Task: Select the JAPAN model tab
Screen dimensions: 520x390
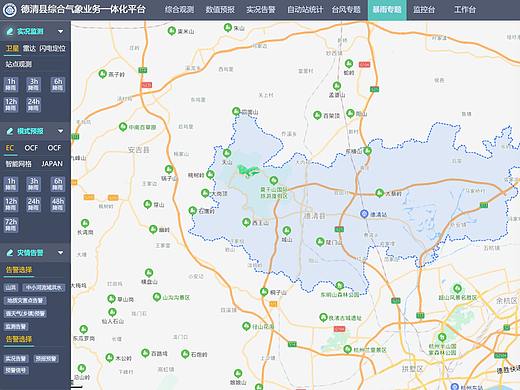Action: 52,164
